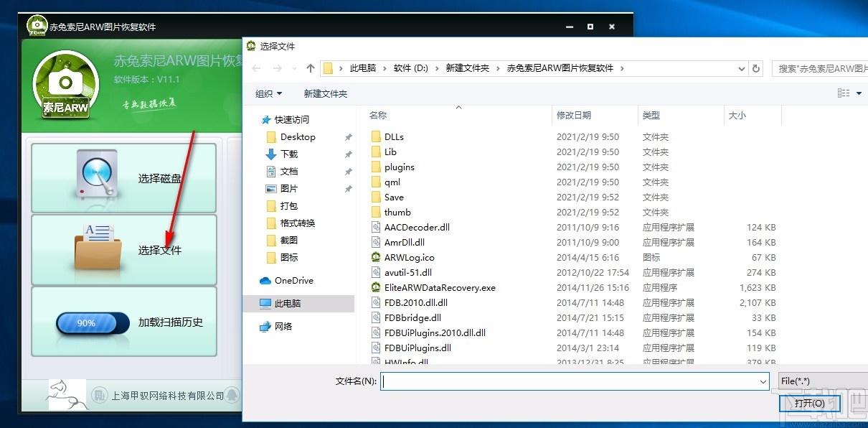The height and width of the screenshot is (428, 868).
Task: Open Desktop in quick access
Action: pyautogui.click(x=298, y=136)
